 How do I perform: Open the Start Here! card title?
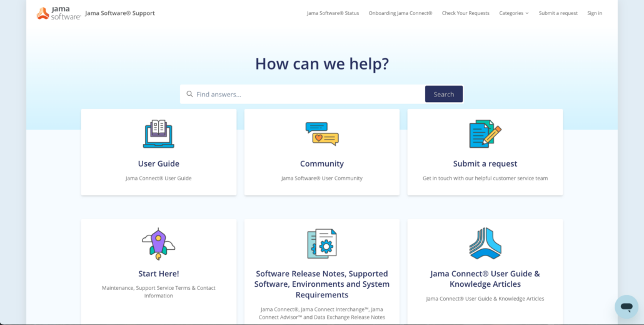pyautogui.click(x=159, y=274)
